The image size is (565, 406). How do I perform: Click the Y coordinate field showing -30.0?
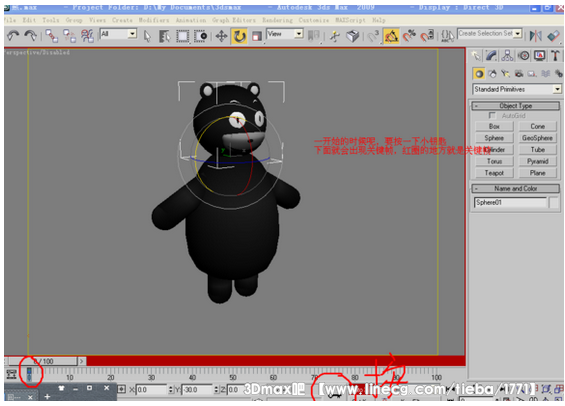197,390
